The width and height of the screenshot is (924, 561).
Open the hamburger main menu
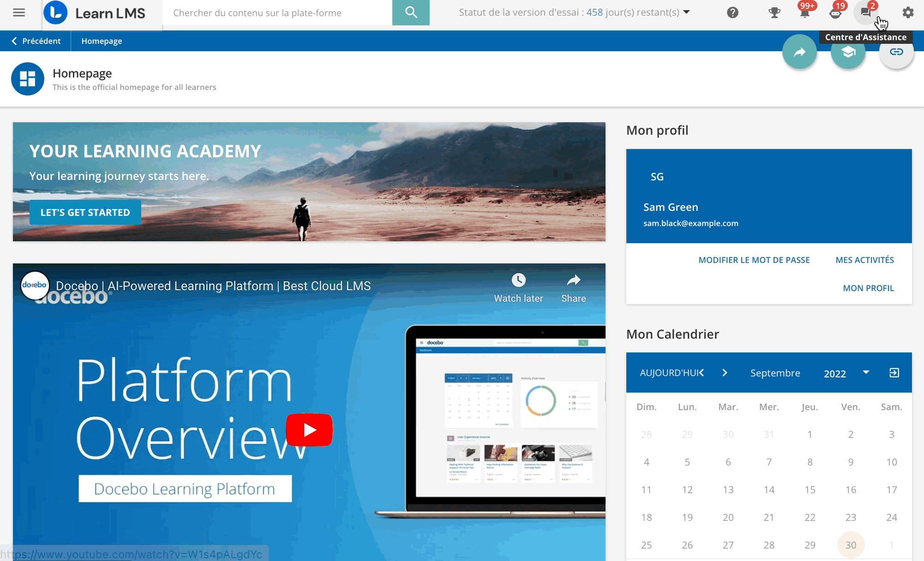[19, 12]
